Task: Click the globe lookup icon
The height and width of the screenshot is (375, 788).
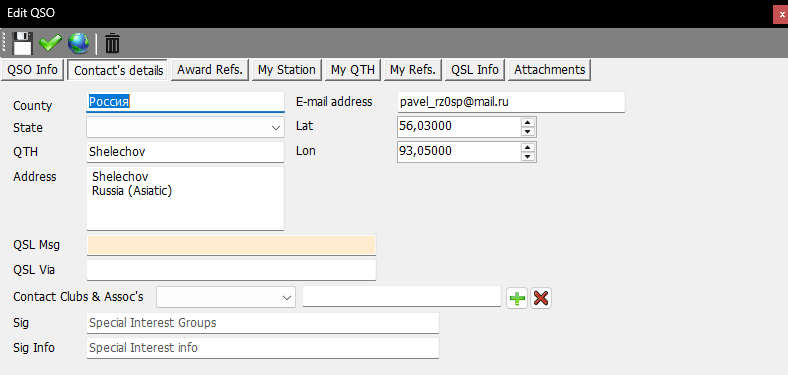Action: pos(78,43)
